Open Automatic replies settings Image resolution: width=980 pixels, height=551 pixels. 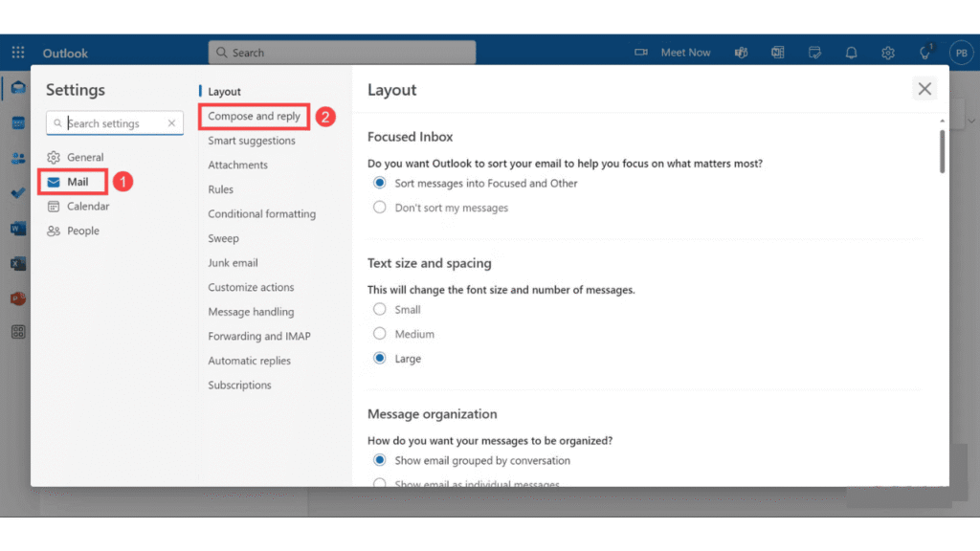(x=249, y=361)
